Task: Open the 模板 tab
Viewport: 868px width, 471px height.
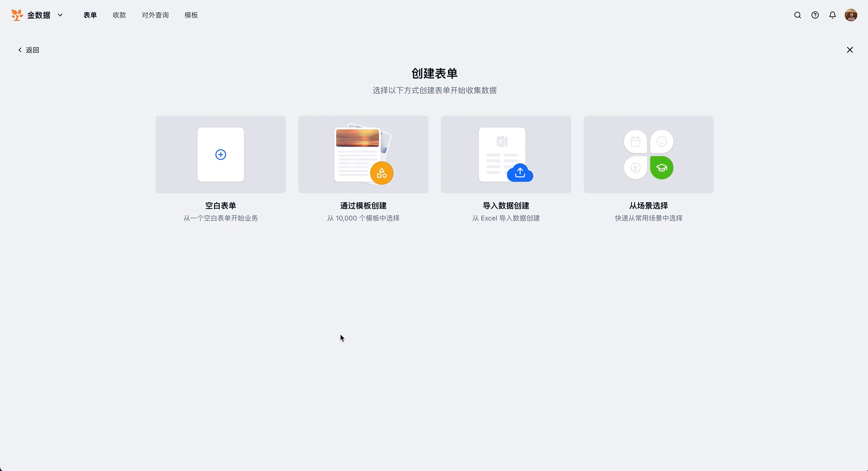Action: point(191,15)
